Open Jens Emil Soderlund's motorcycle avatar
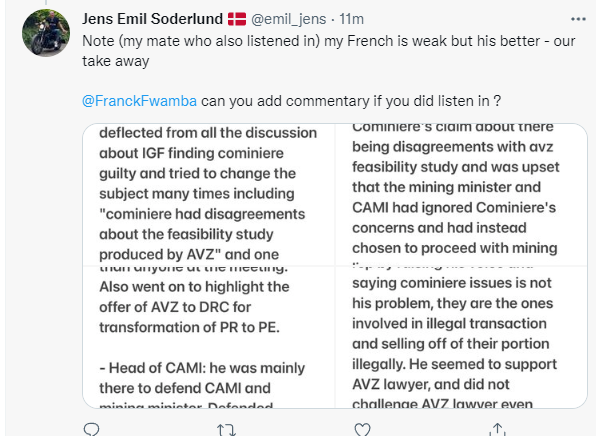 tap(46, 33)
